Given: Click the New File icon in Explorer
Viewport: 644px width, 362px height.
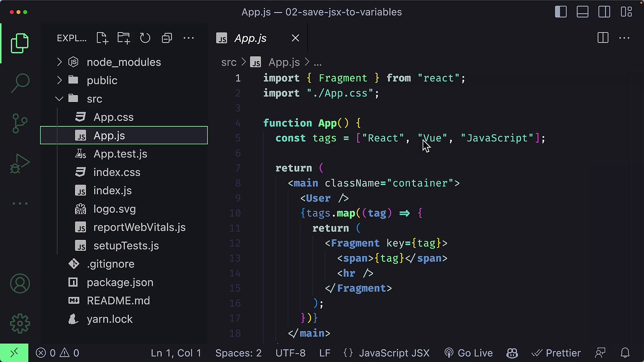Looking at the screenshot, I should pos(102,38).
